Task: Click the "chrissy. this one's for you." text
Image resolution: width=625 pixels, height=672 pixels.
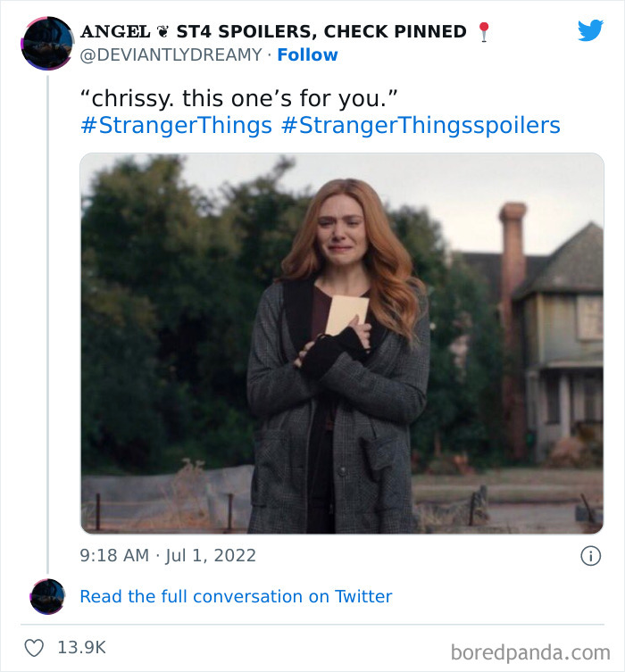Action: pyautogui.click(x=239, y=98)
